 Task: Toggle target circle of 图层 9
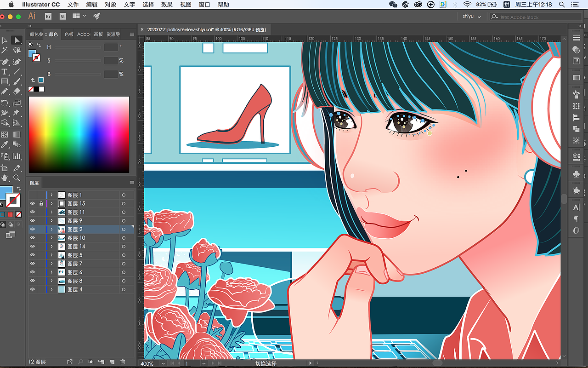124,221
